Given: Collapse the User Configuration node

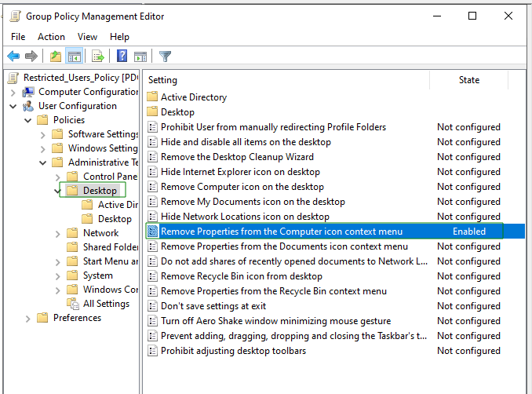Looking at the screenshot, I should (13, 107).
